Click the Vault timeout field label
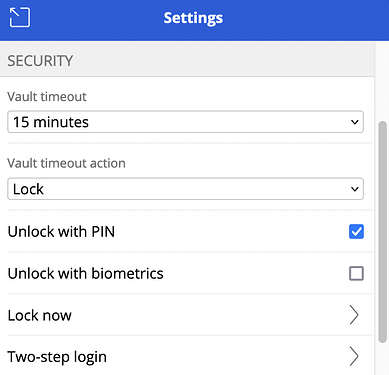The image size is (389, 375). [47, 97]
